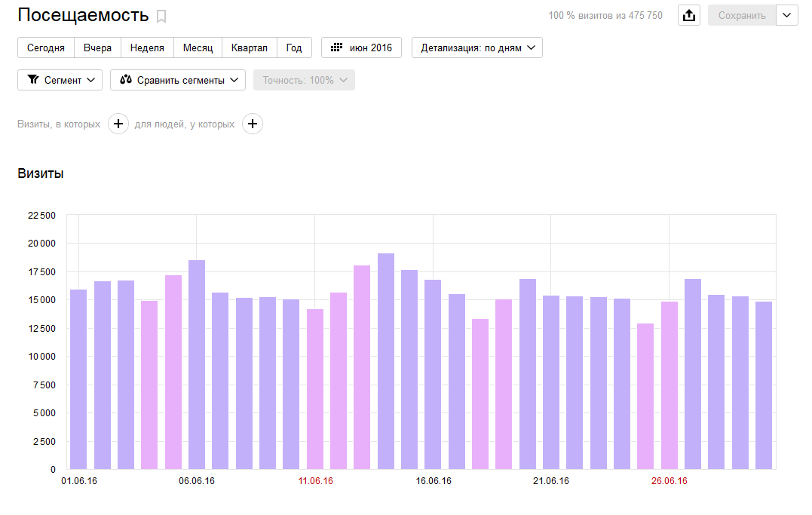
Task: Click the funnel icon on Сегмент
Action: (32, 80)
